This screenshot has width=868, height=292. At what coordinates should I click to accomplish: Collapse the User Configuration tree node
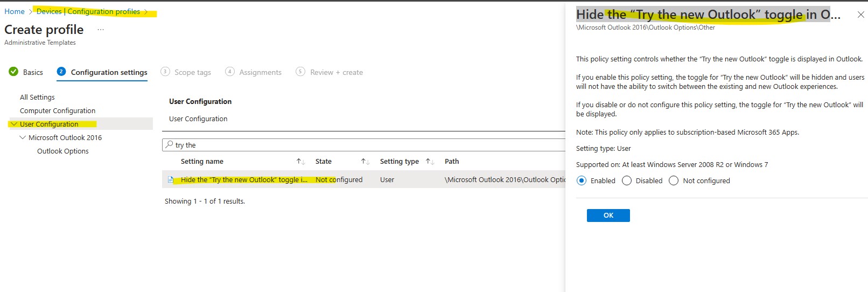[x=13, y=124]
